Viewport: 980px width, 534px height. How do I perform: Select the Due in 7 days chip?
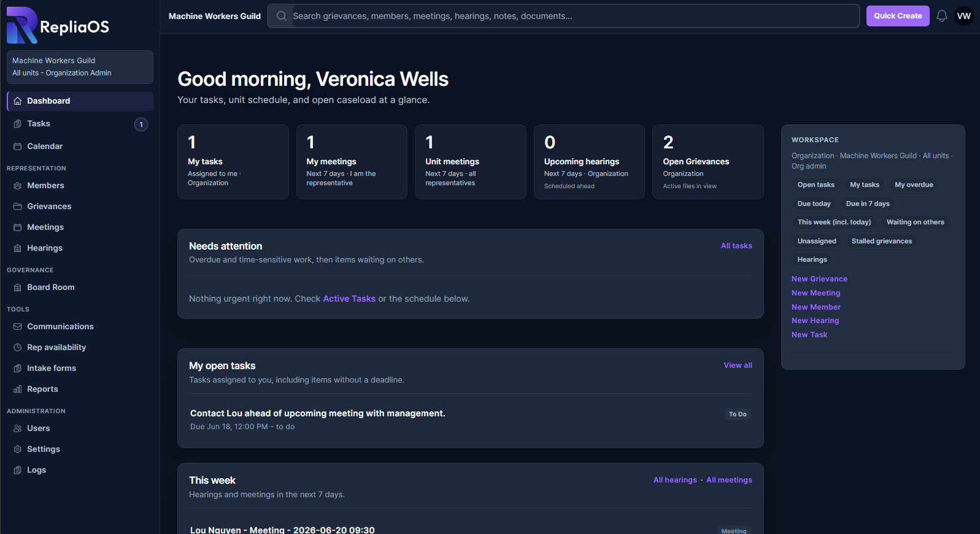click(x=868, y=204)
